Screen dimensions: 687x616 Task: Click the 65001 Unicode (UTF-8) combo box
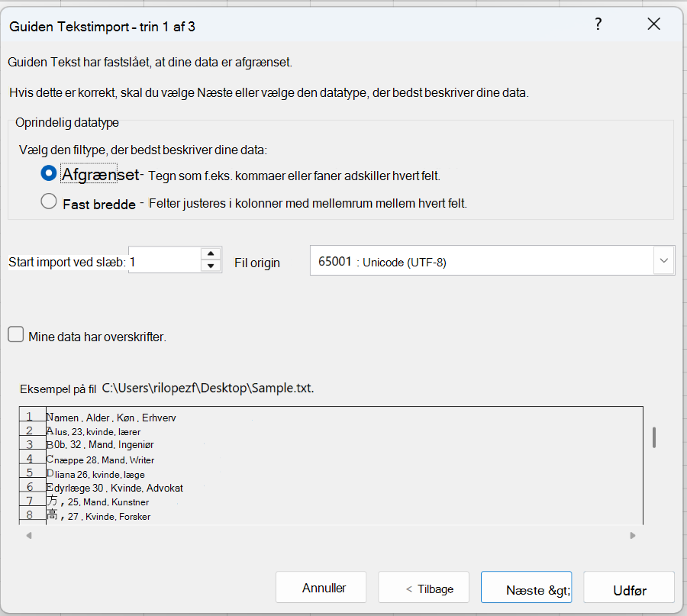[x=492, y=260]
